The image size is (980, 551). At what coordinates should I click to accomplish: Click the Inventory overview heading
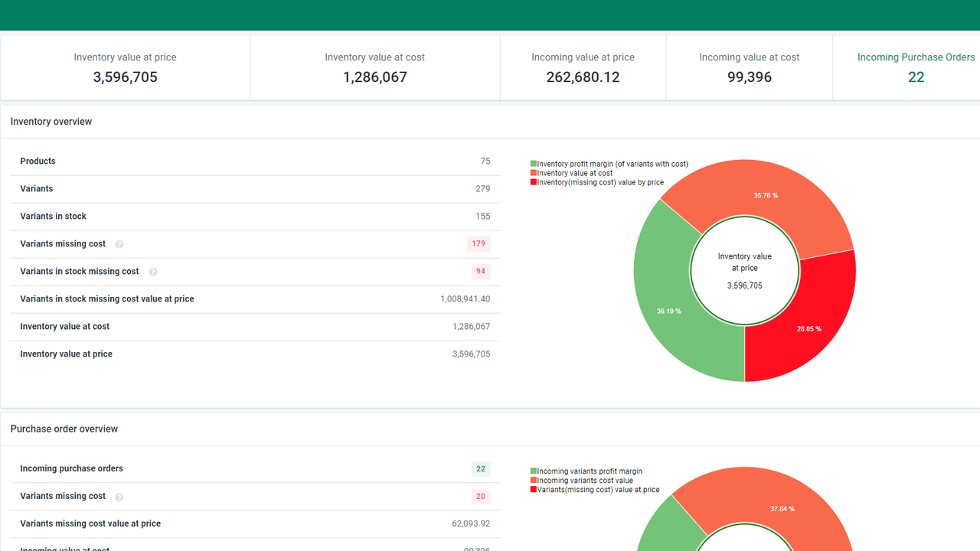click(x=51, y=122)
